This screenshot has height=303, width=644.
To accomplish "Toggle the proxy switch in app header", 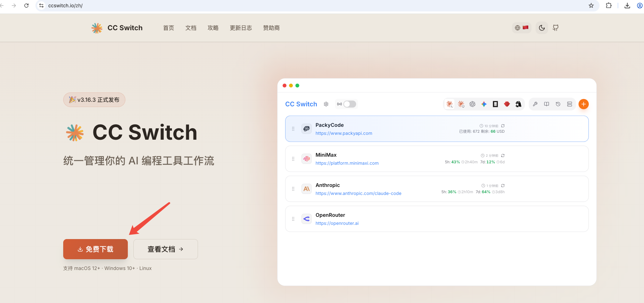I will [x=350, y=104].
